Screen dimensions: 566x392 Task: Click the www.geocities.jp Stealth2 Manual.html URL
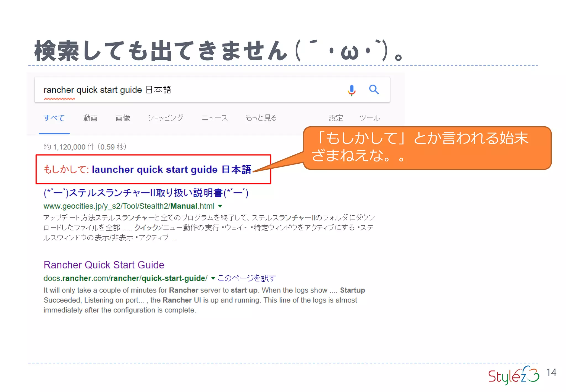129,206
